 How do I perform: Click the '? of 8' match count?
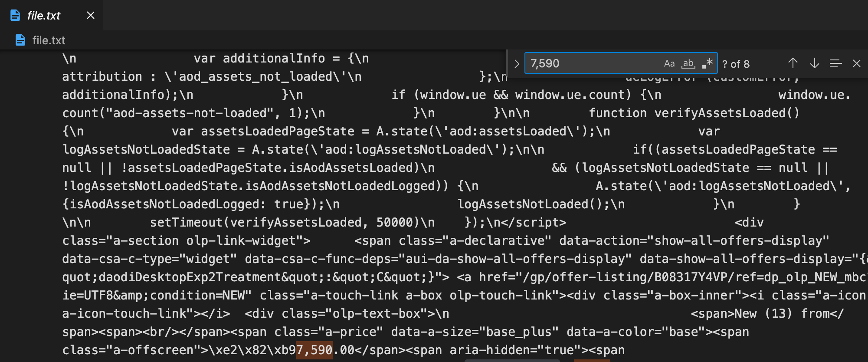click(x=736, y=64)
